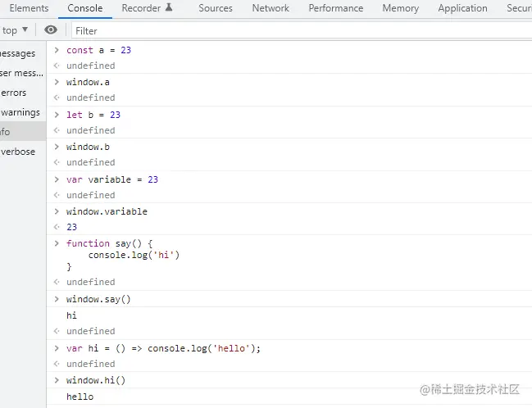Viewport: 532px width, 408px height.
Task: Open the Application tab
Action: click(462, 8)
